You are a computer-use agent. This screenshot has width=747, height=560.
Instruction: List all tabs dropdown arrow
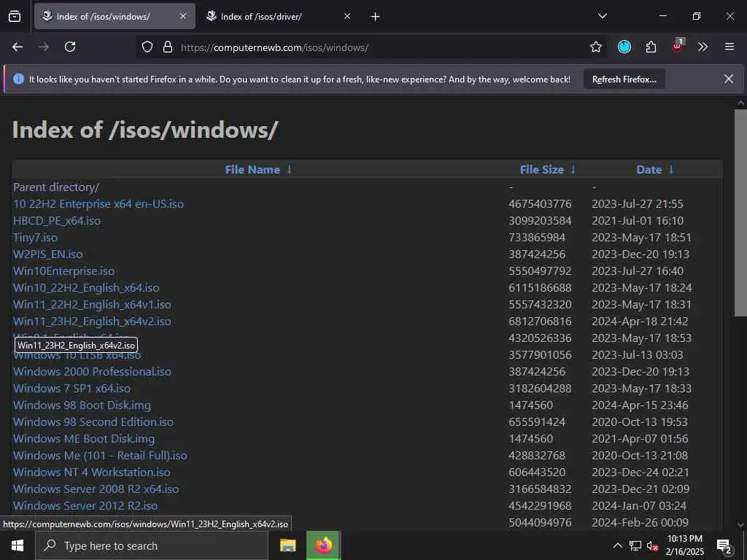click(x=602, y=16)
